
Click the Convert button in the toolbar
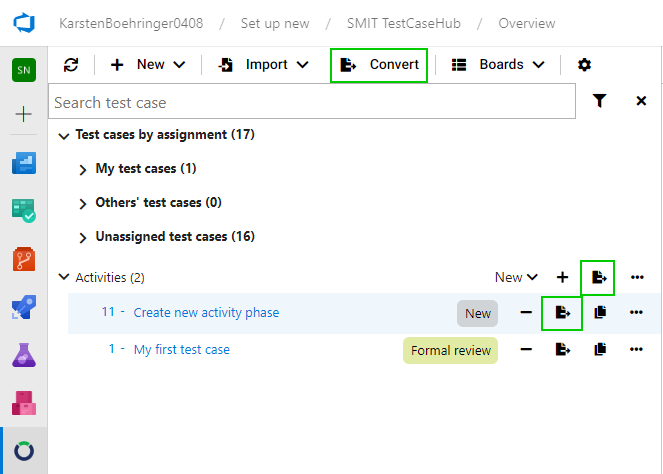click(379, 65)
